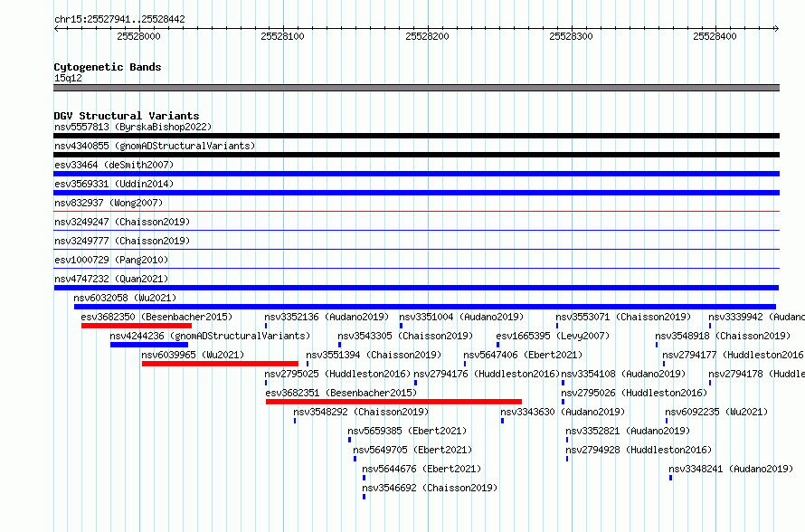This screenshot has width=805, height=532.
Task: Click the nsv2794176 (Huddleston2016) label
Action: pos(487,374)
